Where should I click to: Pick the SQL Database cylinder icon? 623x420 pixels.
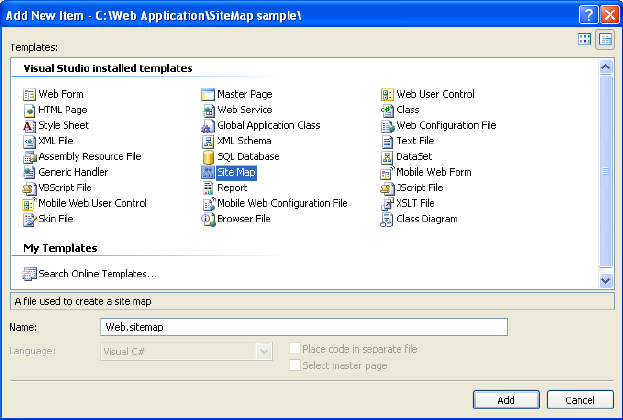[208, 157]
